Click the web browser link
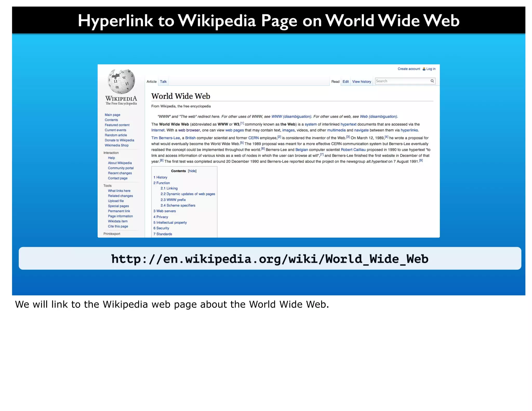This screenshot has height=411, width=532. [x=189, y=130]
